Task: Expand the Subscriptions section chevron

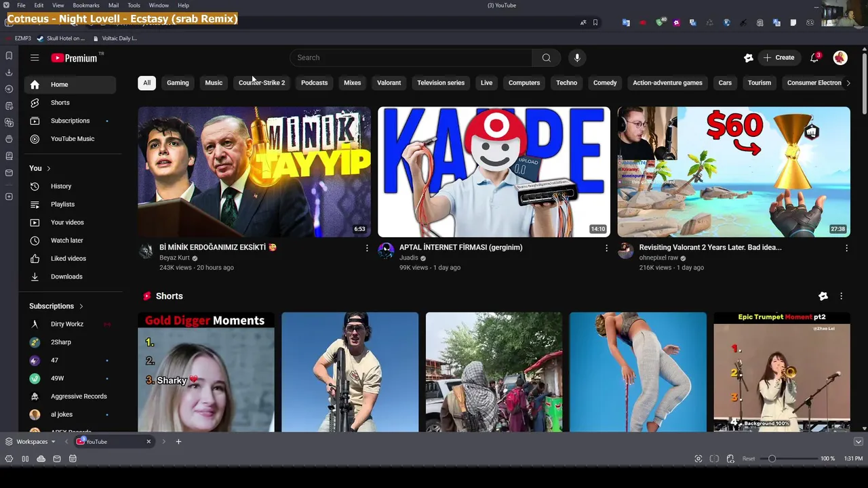Action: point(81,306)
